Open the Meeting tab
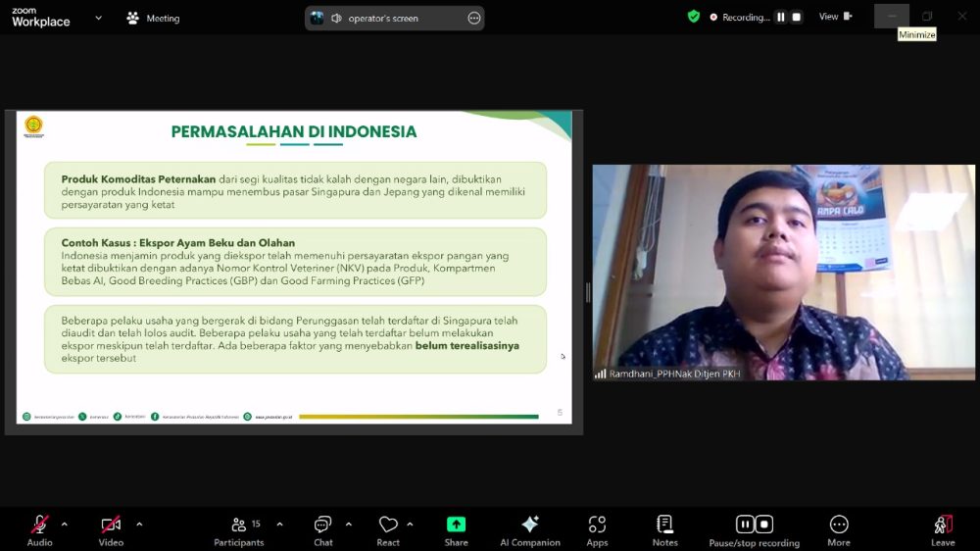 154,18
